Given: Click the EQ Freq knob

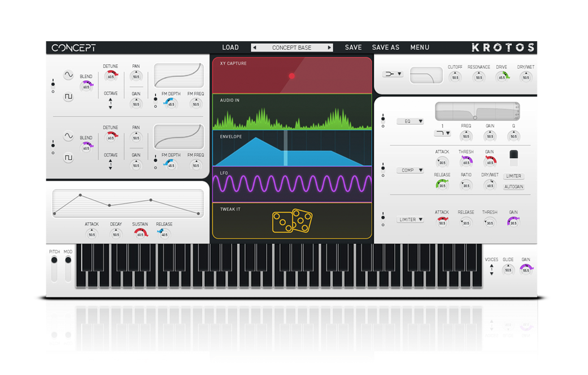Looking at the screenshot, I should [466, 136].
